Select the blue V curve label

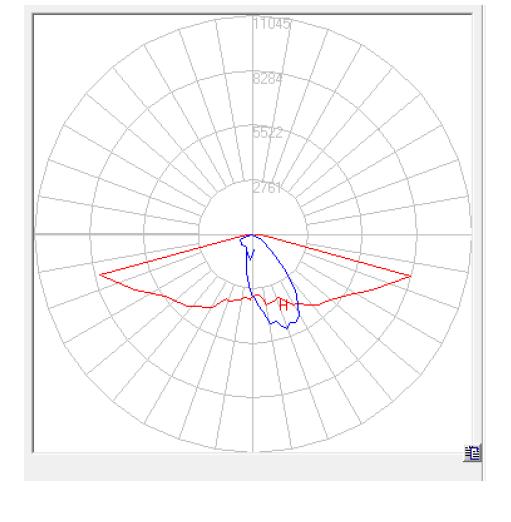251,255
